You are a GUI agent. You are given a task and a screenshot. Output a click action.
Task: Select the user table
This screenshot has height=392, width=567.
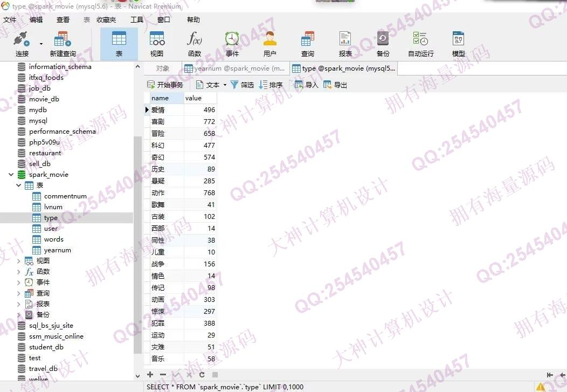(x=51, y=229)
